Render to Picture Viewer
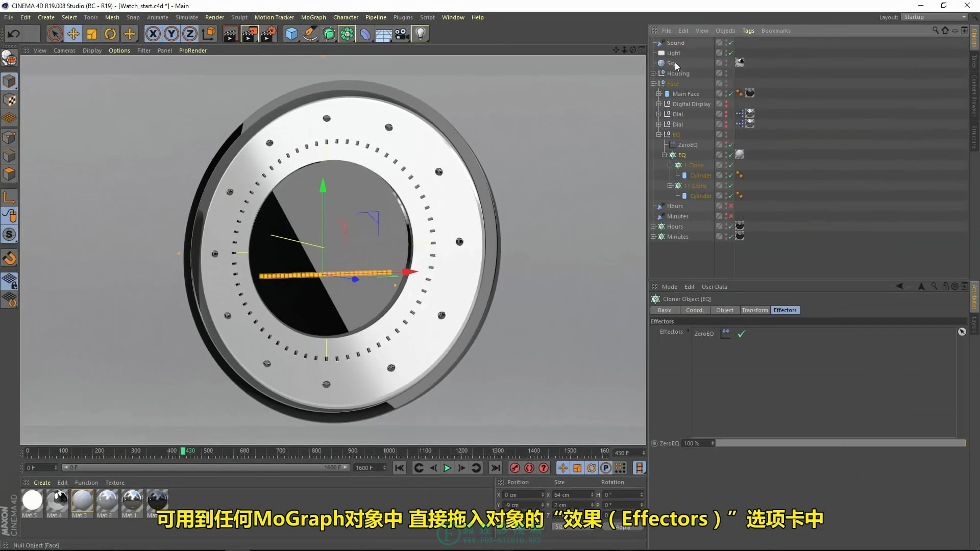The image size is (980, 551). point(250,34)
